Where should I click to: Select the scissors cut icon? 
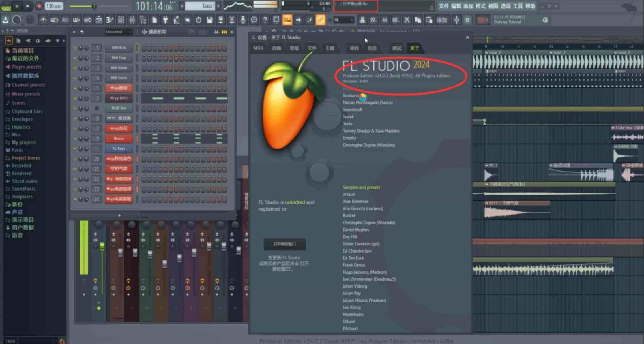pos(232,20)
